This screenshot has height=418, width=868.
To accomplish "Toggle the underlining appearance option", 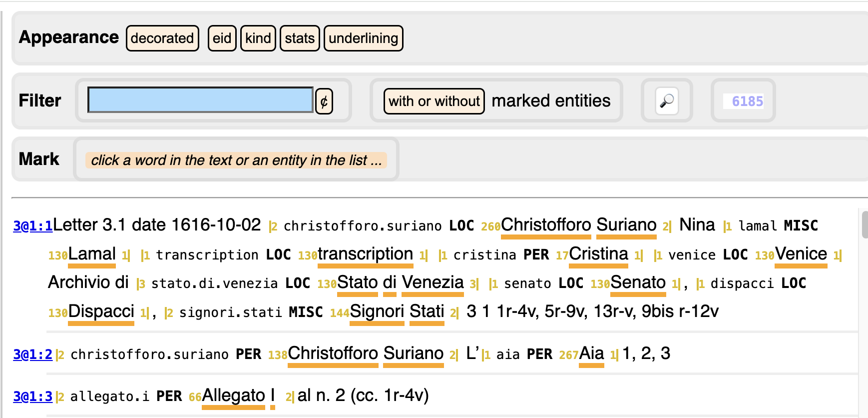I will coord(364,38).
